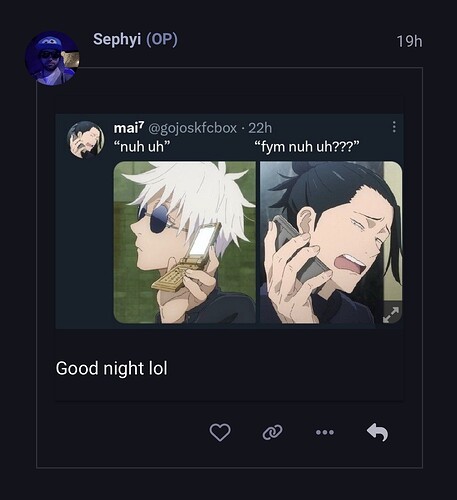Click the gold flip phone in the image
The height and width of the screenshot is (500, 457).
pos(187,257)
